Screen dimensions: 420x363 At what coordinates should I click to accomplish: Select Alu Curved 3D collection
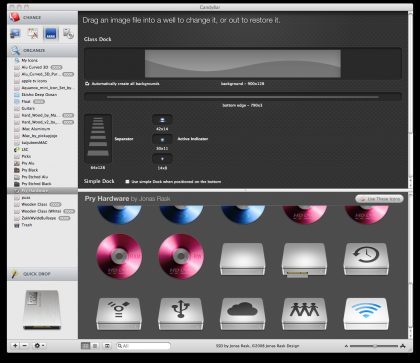[42, 67]
